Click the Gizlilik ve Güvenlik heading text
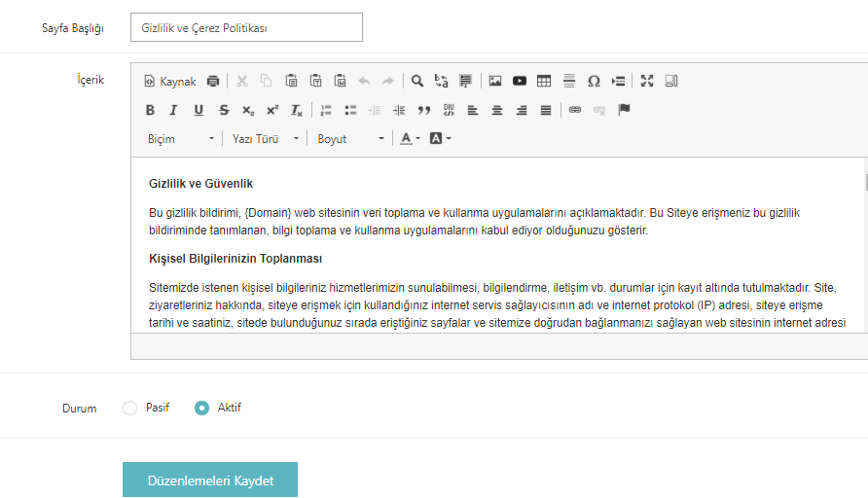The height and width of the screenshot is (498, 868). pos(200,184)
